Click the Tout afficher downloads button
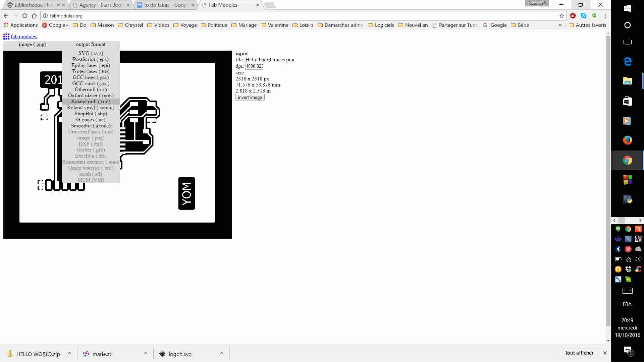 coord(579,353)
